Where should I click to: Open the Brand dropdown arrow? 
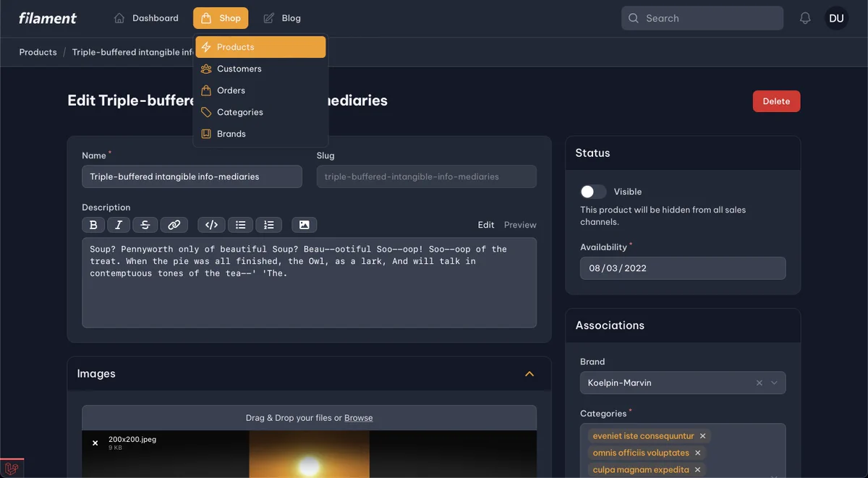775,383
